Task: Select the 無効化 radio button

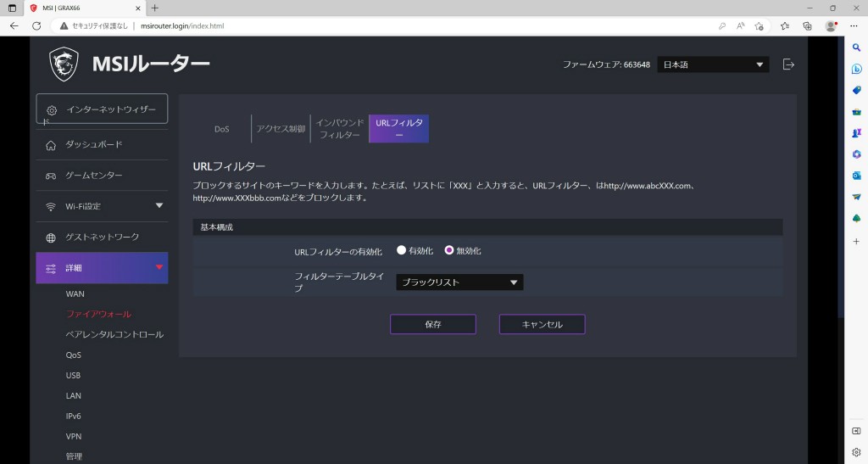Action: [449, 250]
